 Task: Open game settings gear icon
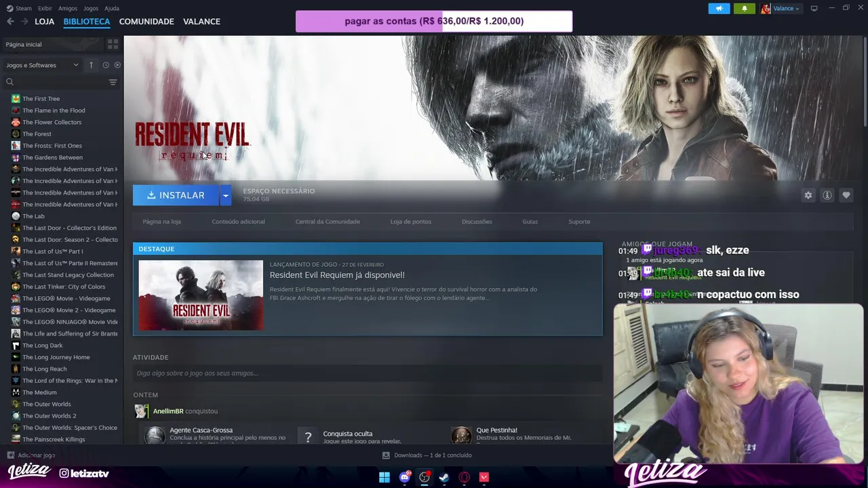coord(808,195)
